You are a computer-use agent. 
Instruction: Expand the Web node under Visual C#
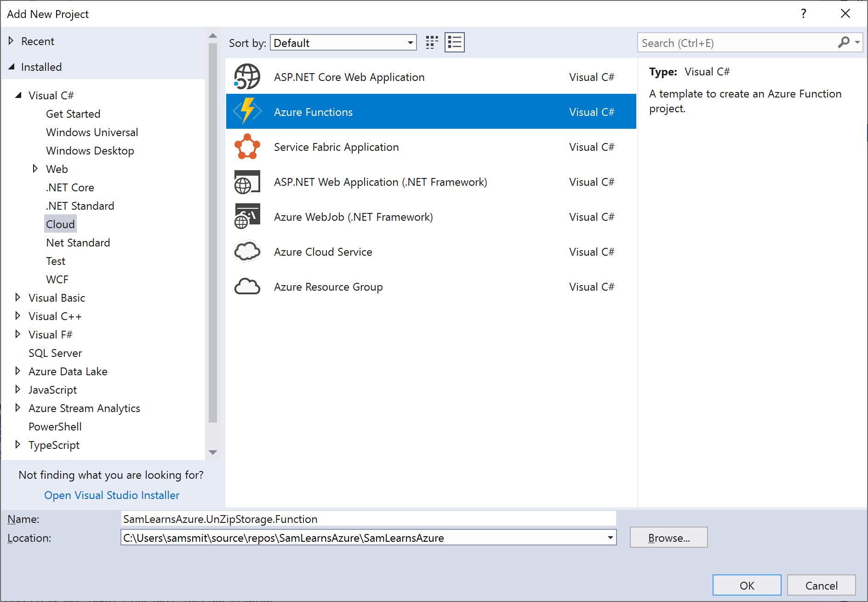pos(35,169)
